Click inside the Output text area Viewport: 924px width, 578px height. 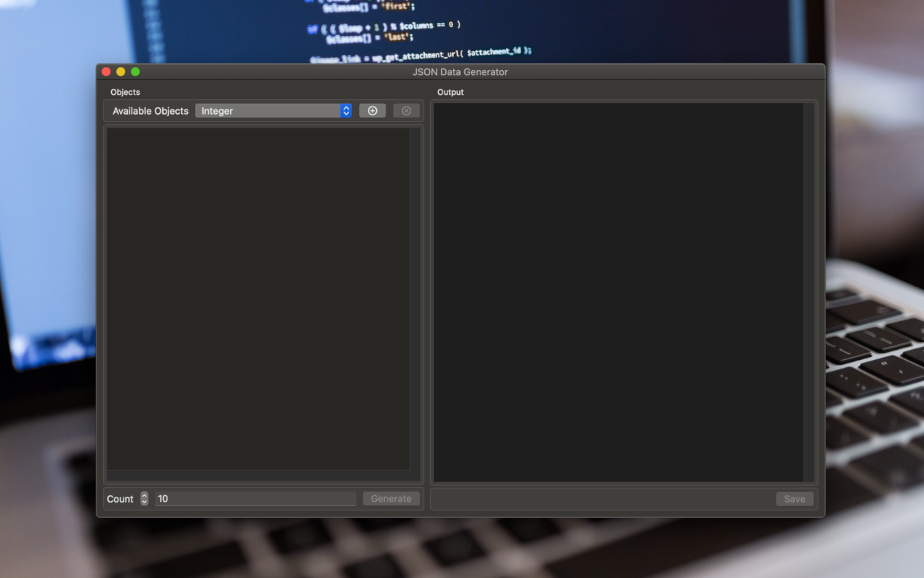(x=618, y=293)
